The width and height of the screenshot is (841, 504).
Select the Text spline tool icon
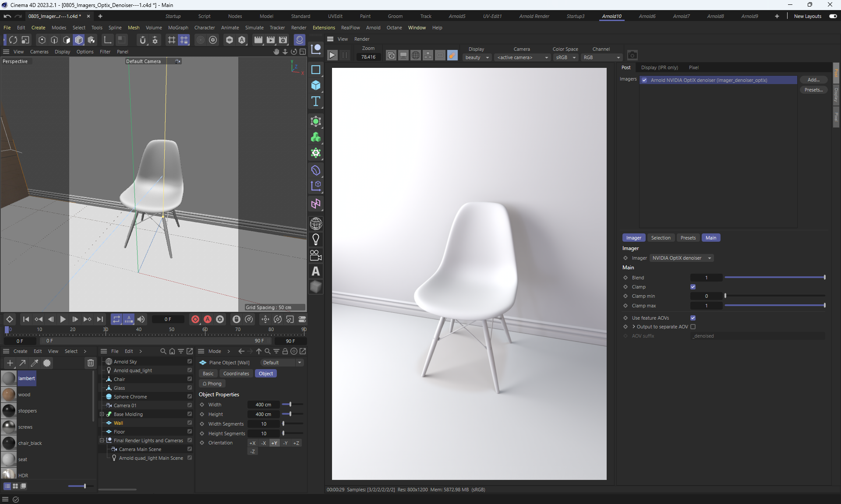coord(316,102)
